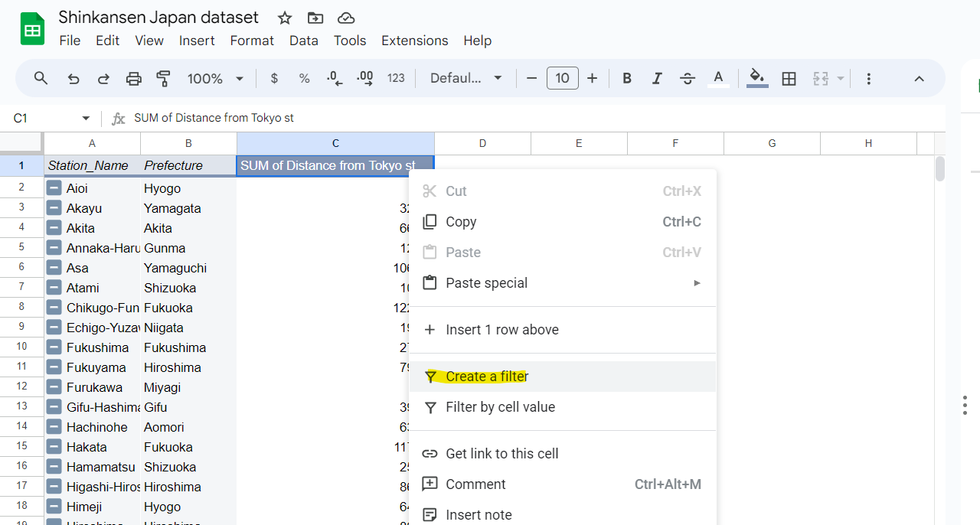Click the undo arrow in toolbar

click(x=73, y=78)
